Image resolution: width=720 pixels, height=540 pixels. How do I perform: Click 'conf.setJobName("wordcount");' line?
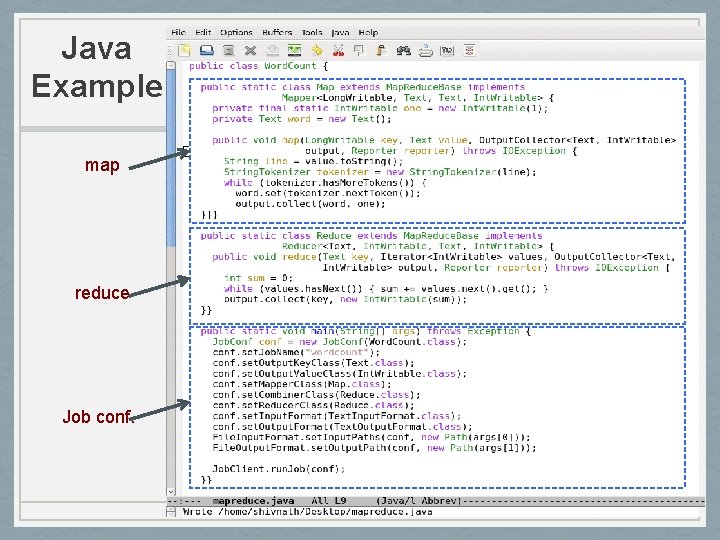pyautogui.click(x=296, y=352)
